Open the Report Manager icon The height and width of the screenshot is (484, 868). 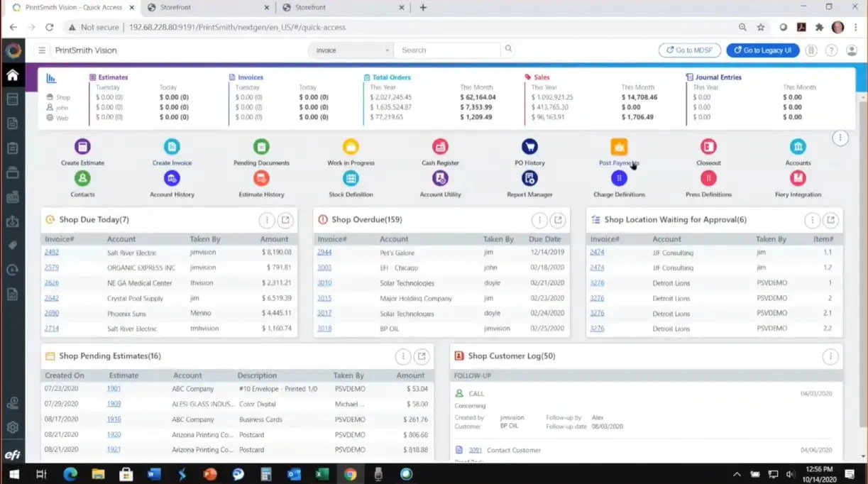tap(529, 178)
